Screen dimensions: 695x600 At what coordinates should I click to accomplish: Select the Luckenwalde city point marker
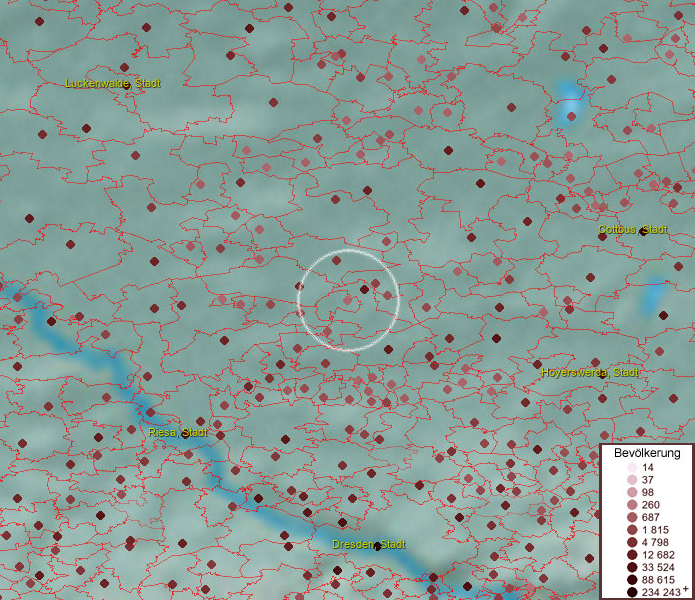(x=127, y=85)
